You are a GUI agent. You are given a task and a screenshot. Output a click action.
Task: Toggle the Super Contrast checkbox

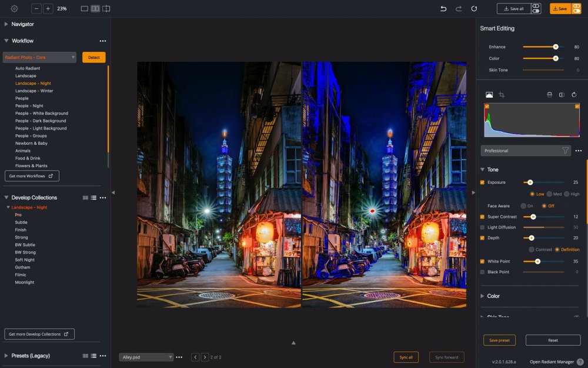482,217
